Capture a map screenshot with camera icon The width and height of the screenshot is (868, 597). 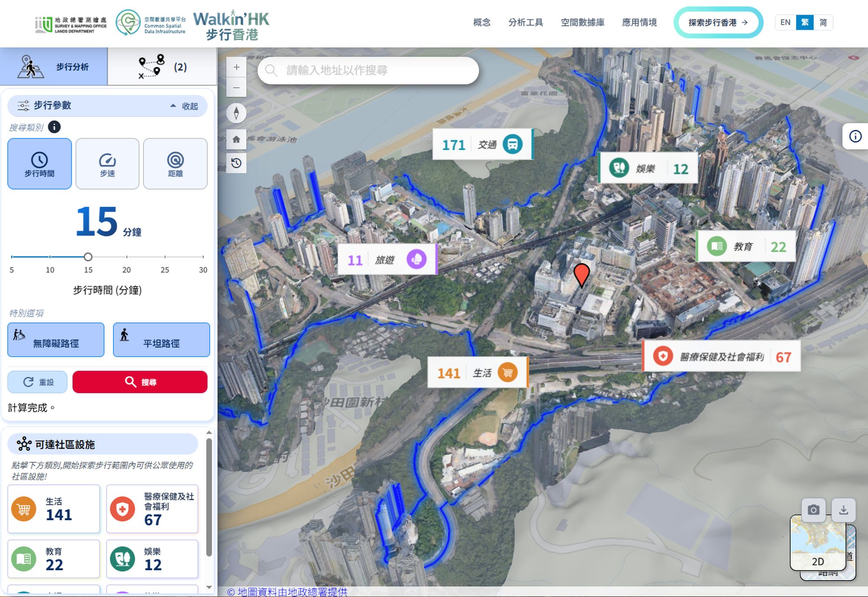click(x=814, y=510)
